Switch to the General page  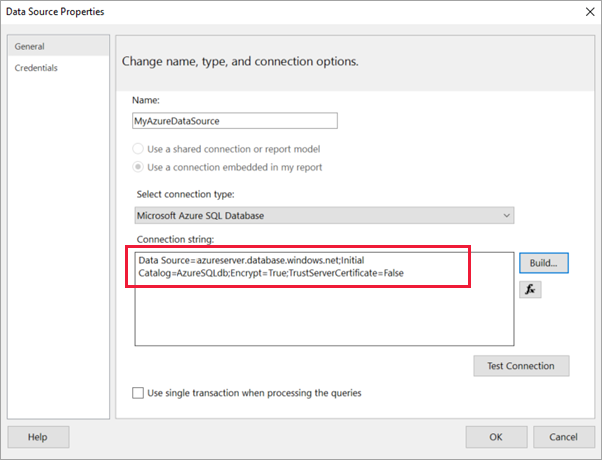click(29, 47)
